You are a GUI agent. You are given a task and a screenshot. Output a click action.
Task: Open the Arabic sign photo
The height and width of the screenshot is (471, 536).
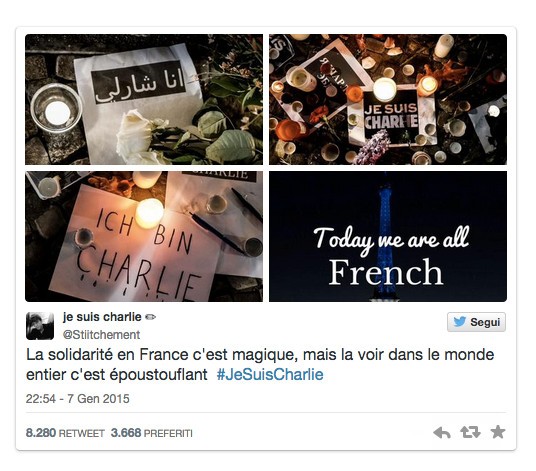click(144, 99)
